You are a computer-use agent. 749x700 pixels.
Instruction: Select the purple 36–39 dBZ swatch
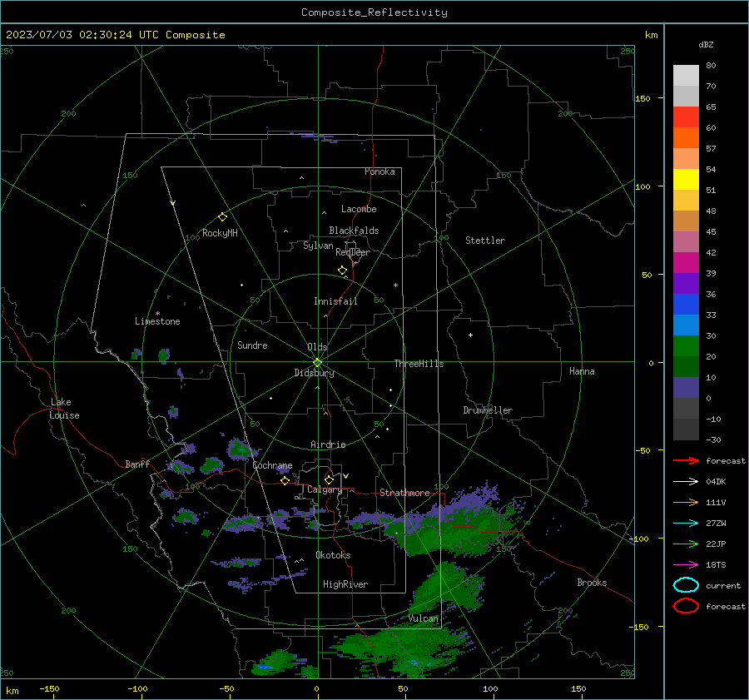(x=686, y=283)
